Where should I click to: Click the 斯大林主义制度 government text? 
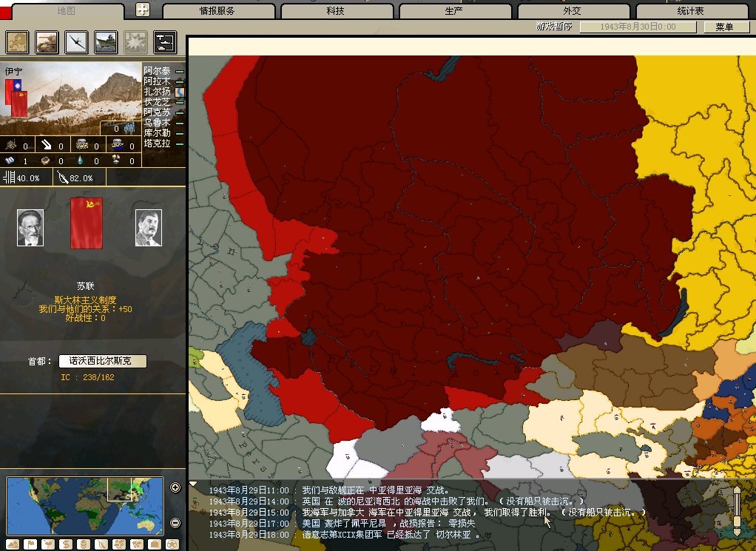pyautogui.click(x=85, y=300)
